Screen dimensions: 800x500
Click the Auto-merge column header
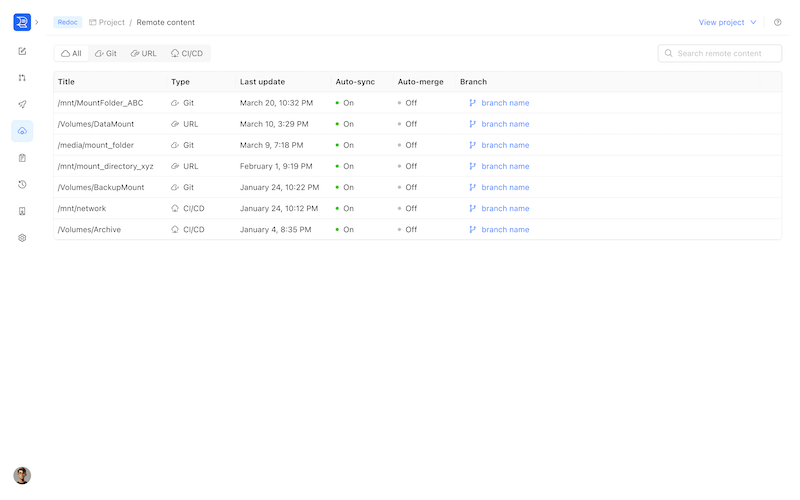pos(420,82)
